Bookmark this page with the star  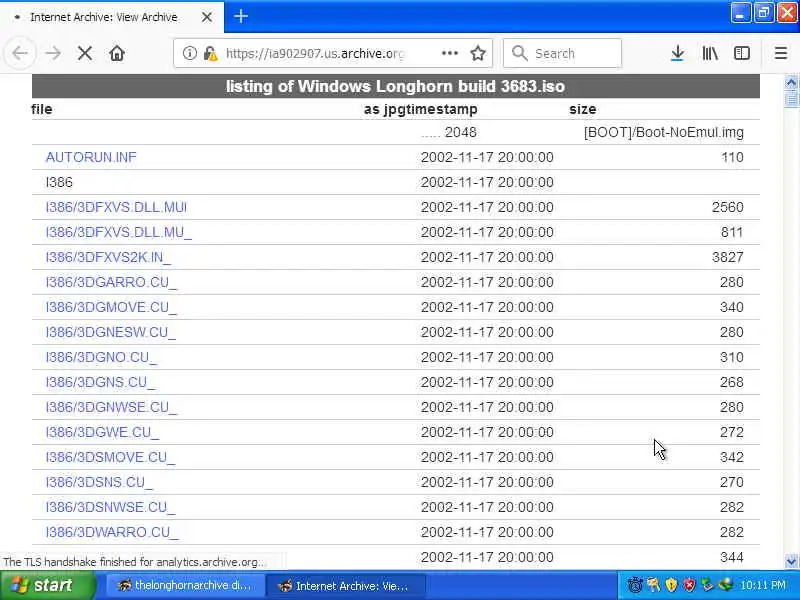478,53
